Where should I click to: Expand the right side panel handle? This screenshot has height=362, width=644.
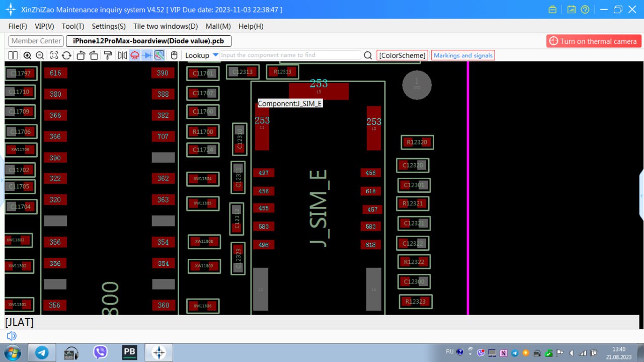point(641,195)
